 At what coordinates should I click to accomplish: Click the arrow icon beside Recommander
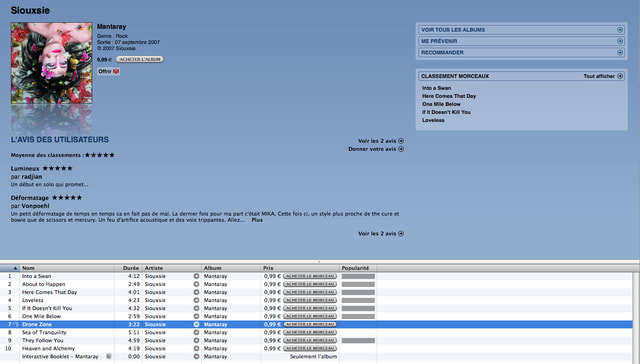tap(620, 53)
